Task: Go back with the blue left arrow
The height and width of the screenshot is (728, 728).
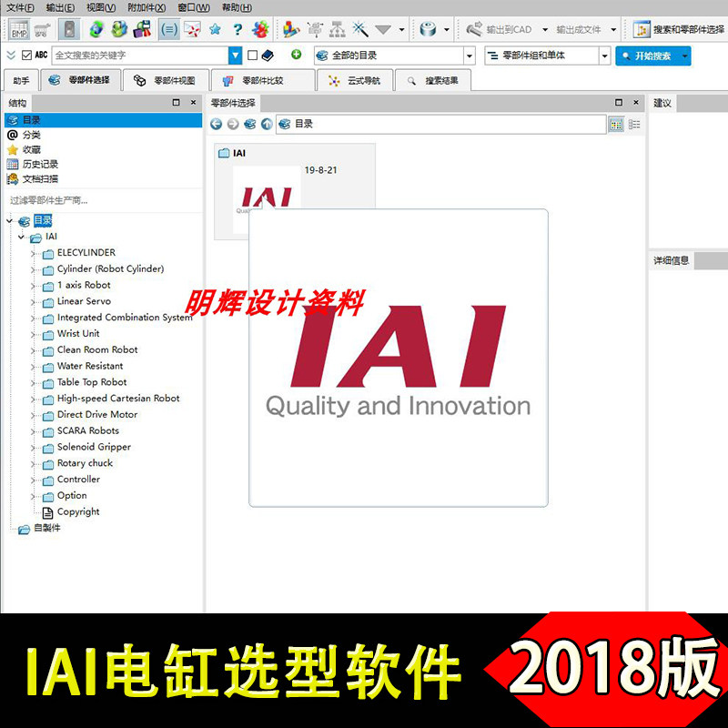Action: coord(216,124)
